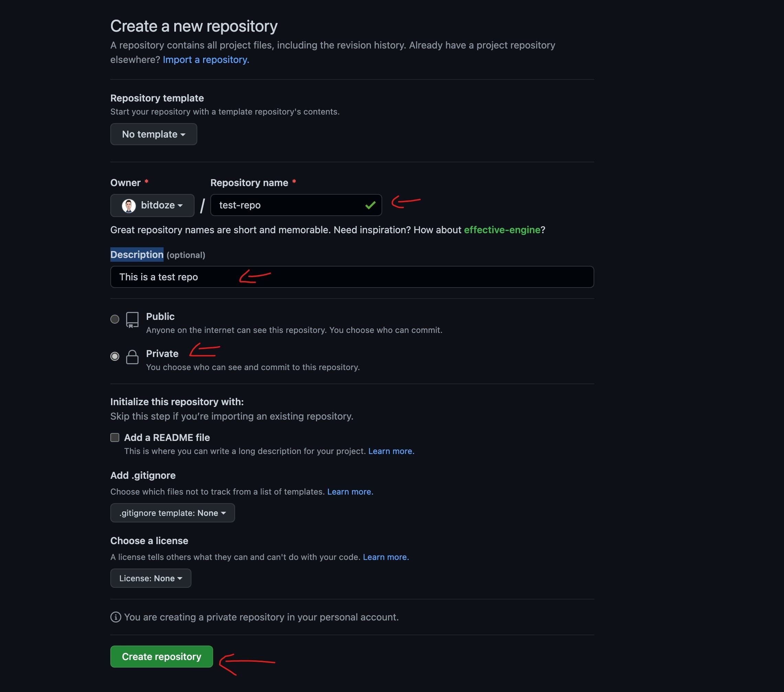The image size is (784, 692).
Task: Select the Public visibility radio button
Action: pos(114,319)
